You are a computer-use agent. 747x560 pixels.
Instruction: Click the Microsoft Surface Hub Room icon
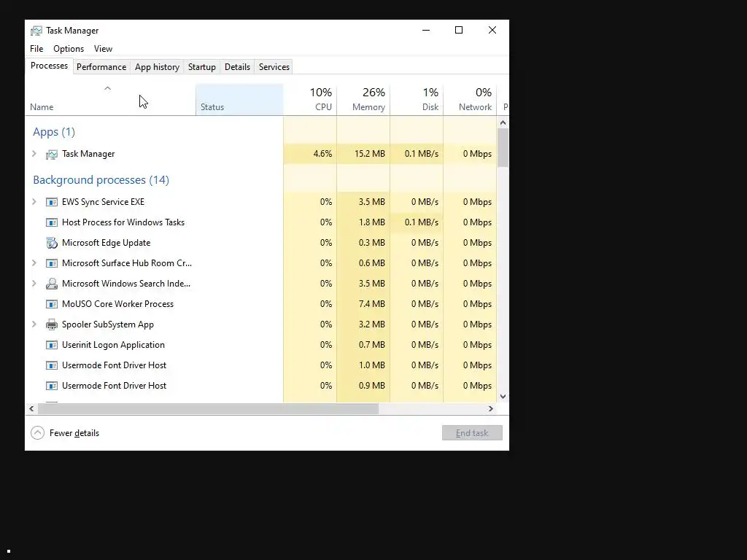click(x=52, y=263)
